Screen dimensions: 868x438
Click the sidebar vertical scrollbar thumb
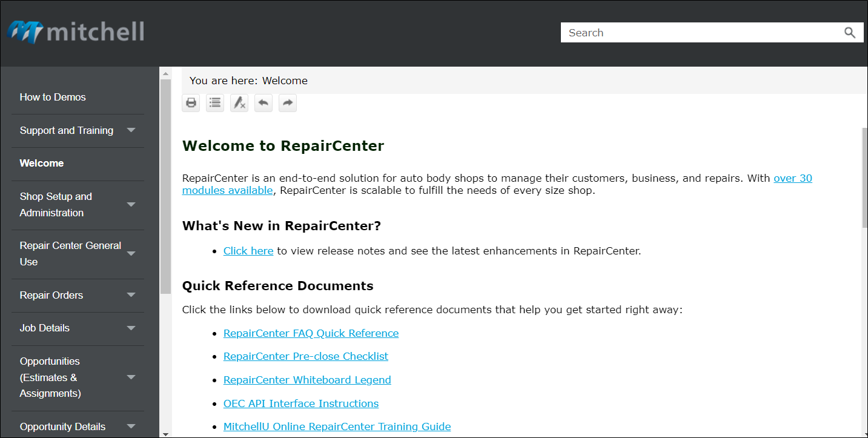[165, 187]
